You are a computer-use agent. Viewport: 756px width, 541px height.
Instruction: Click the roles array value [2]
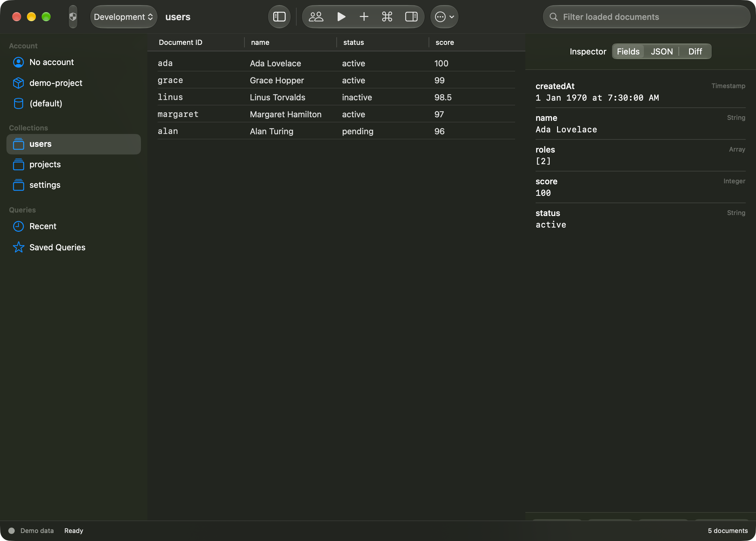(x=543, y=161)
